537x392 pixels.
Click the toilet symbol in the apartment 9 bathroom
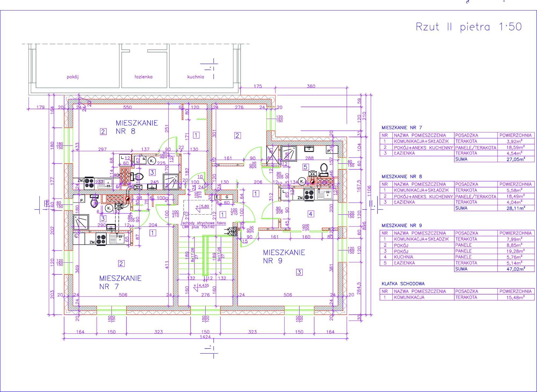(324, 169)
